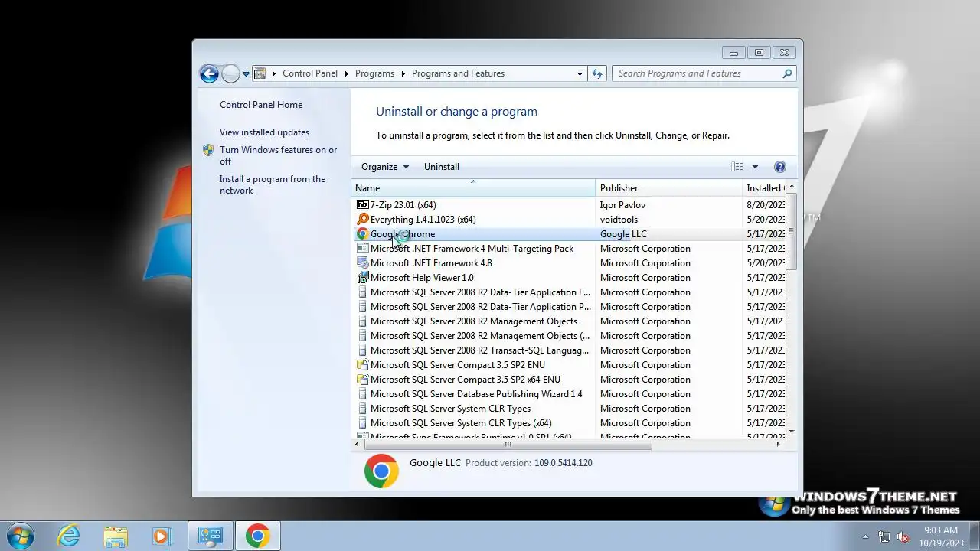Viewport: 980px width, 551px height.
Task: Click the horizontal scrollbar thumb
Action: tap(507, 444)
